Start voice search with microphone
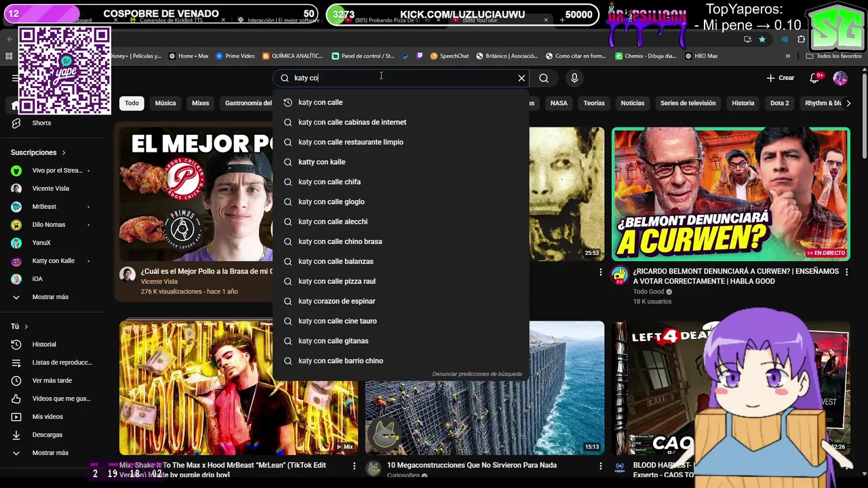 tap(574, 78)
